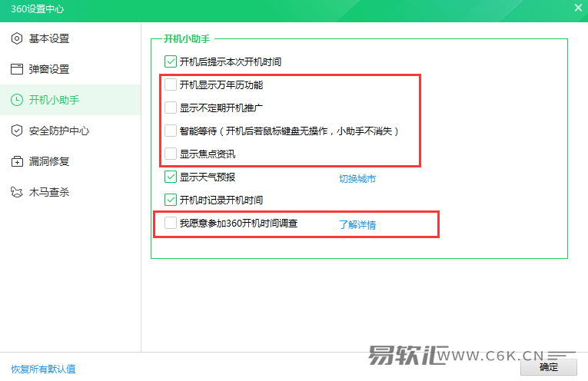Screen dimensions: 588x381
Task: Check 我愿意参加360开机时间调查
Action: coord(171,223)
